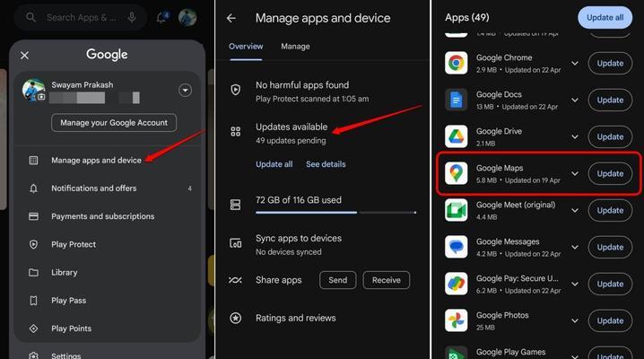The width and height of the screenshot is (644, 359).
Task: Click the Library folder icon
Action: (x=34, y=272)
